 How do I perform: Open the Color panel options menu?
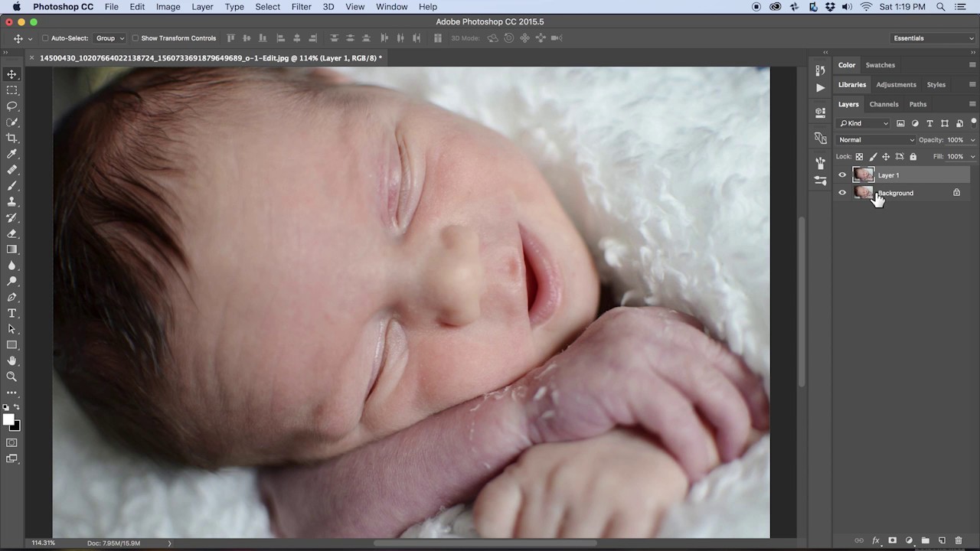pos(972,65)
